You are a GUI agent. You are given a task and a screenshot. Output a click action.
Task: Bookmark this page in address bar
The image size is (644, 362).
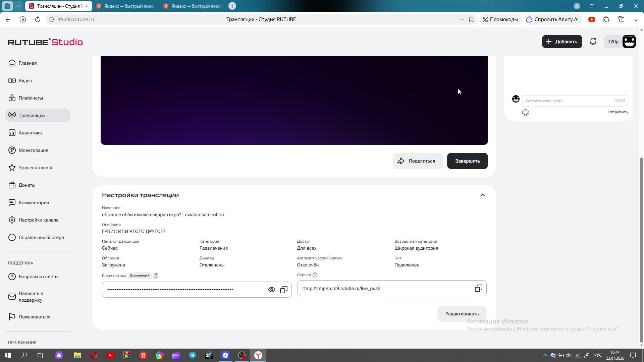471,19
